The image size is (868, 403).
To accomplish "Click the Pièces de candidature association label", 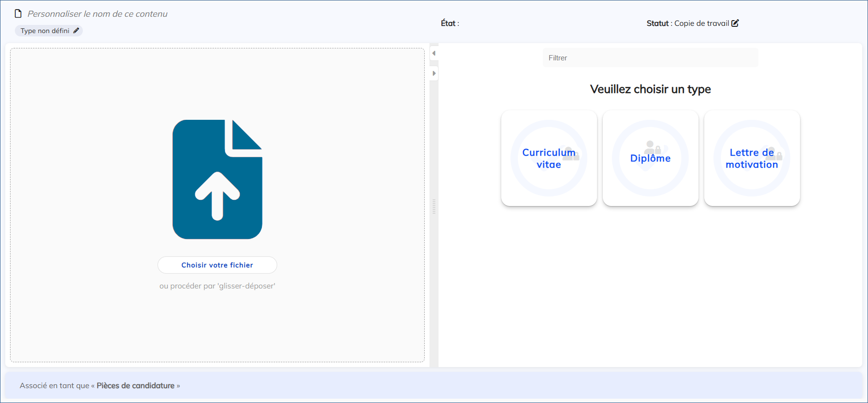I will (x=135, y=386).
